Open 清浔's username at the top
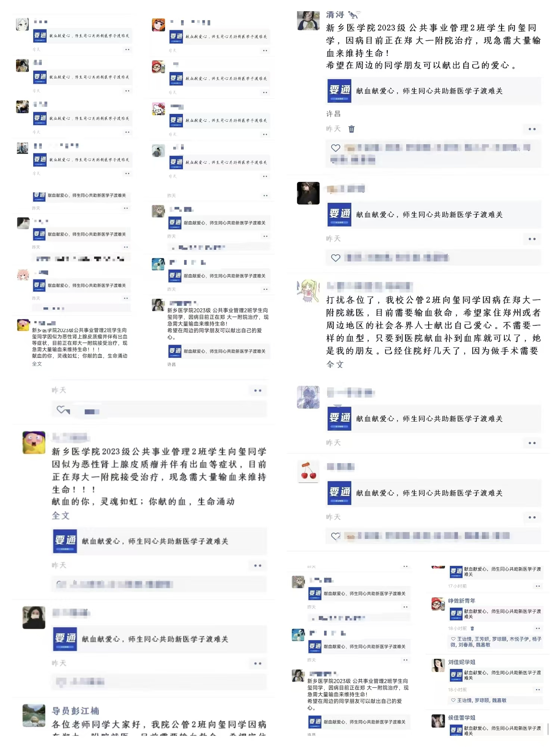This screenshot has width=560, height=747. pos(335,15)
